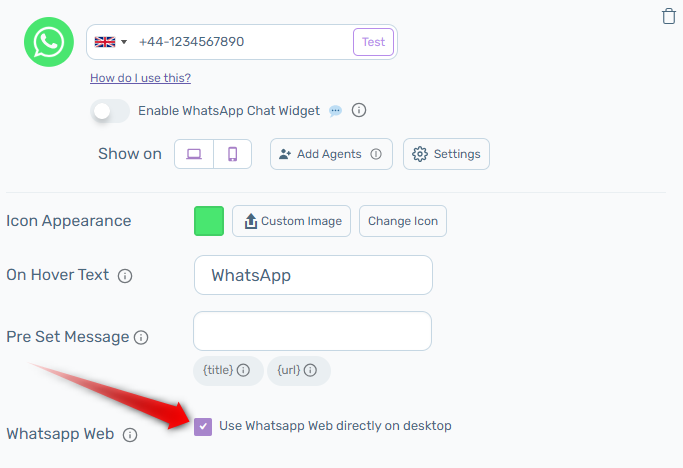Click the green WhatsApp logo icon
Screen dimensions: 683x468
pyautogui.click(x=49, y=42)
